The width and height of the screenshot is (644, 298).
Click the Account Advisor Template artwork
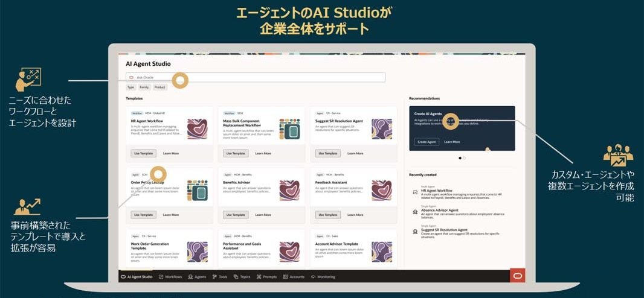click(x=382, y=252)
